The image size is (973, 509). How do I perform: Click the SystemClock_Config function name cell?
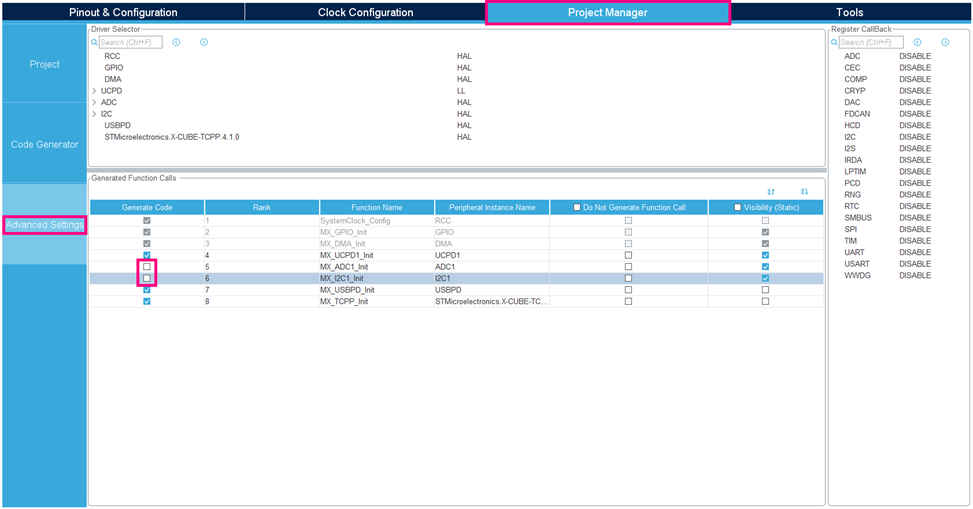[x=377, y=220]
